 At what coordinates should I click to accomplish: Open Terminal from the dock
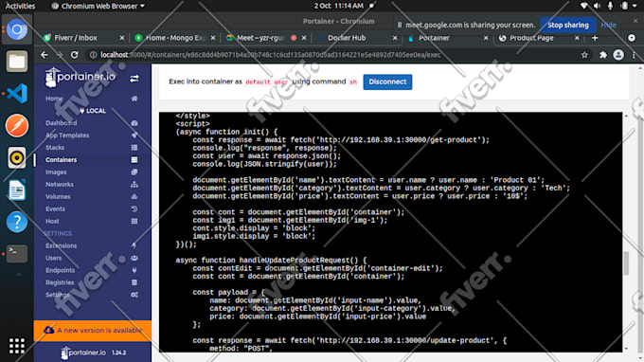click(x=17, y=254)
